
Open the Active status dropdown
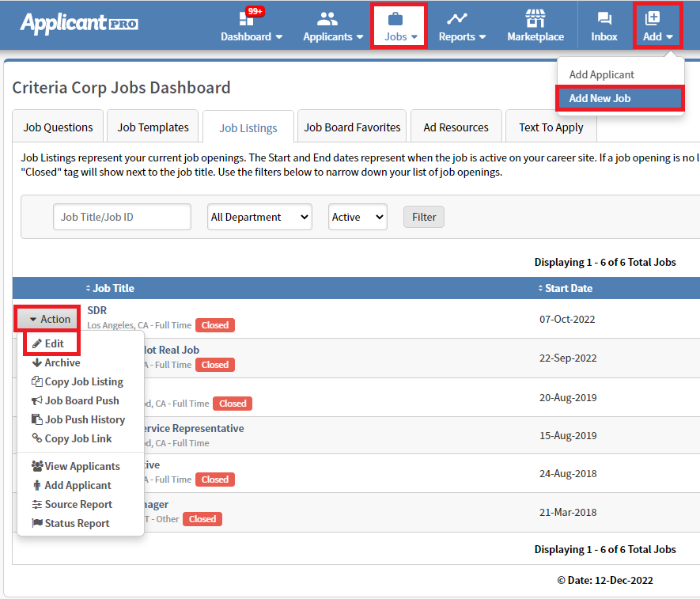click(x=358, y=217)
